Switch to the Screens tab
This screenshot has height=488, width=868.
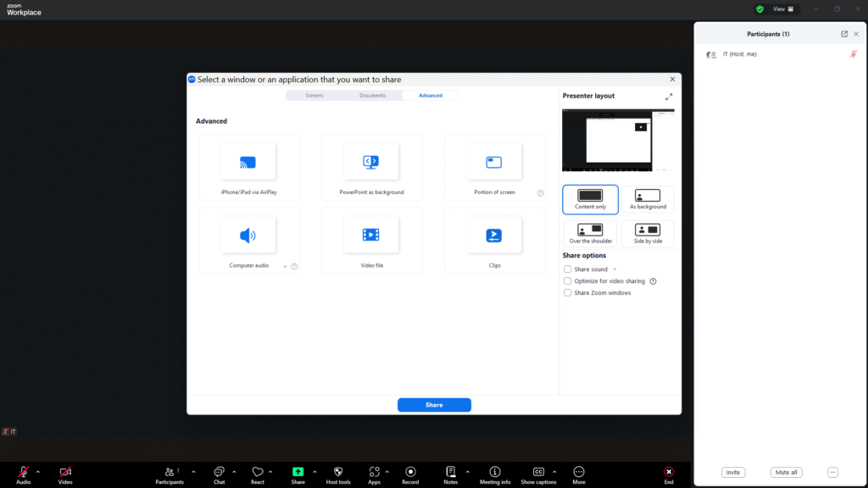click(314, 96)
